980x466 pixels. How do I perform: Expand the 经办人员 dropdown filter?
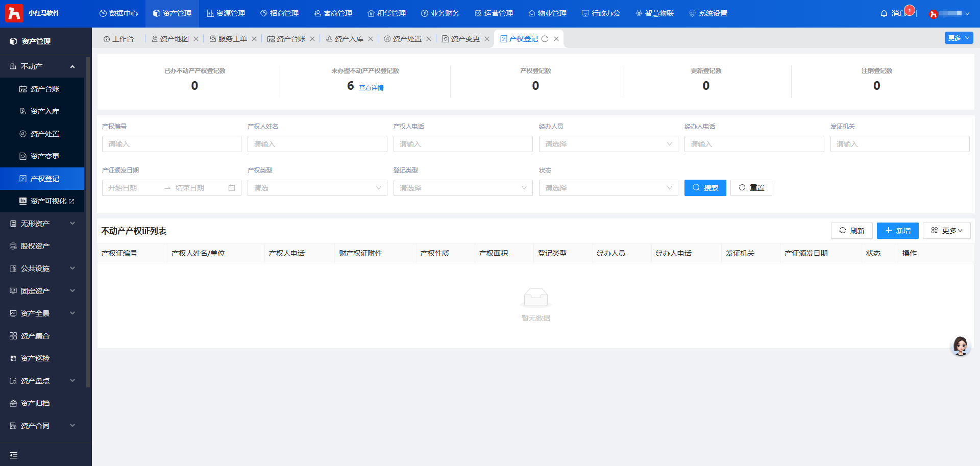pyautogui.click(x=608, y=144)
